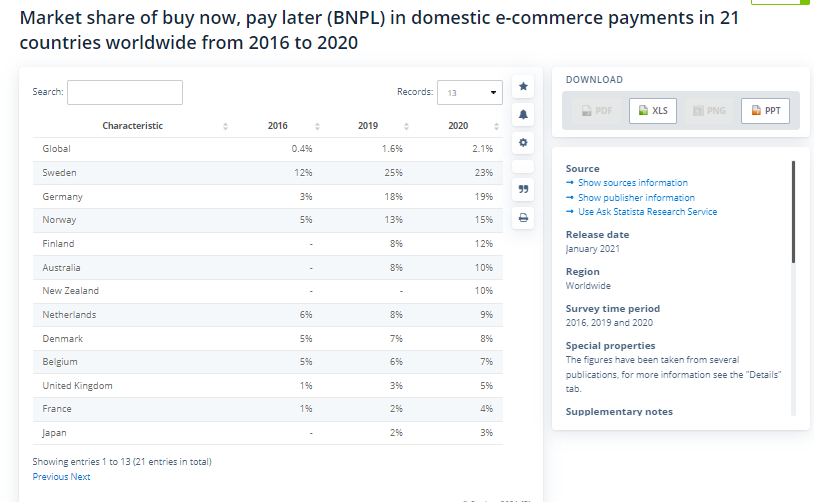Sort table by 2019 column
Viewport: 814px width, 502px height.
(x=367, y=126)
